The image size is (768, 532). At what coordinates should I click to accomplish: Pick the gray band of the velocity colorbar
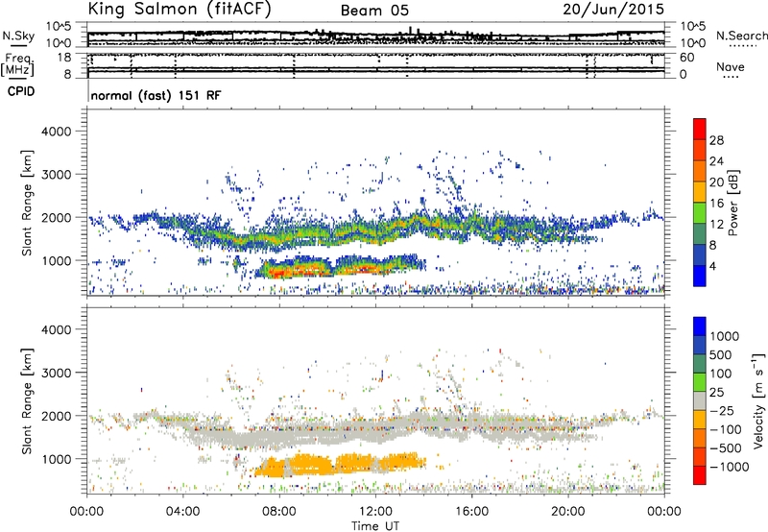[x=700, y=400]
